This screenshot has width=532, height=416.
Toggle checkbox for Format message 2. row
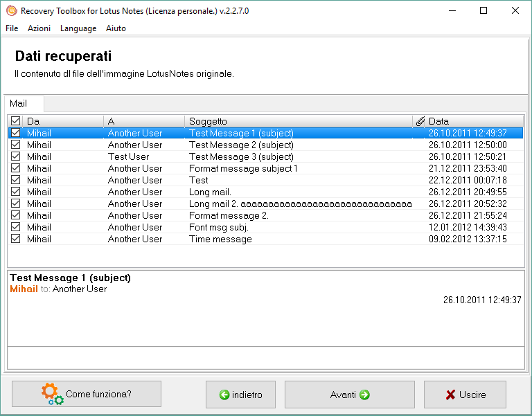point(16,215)
